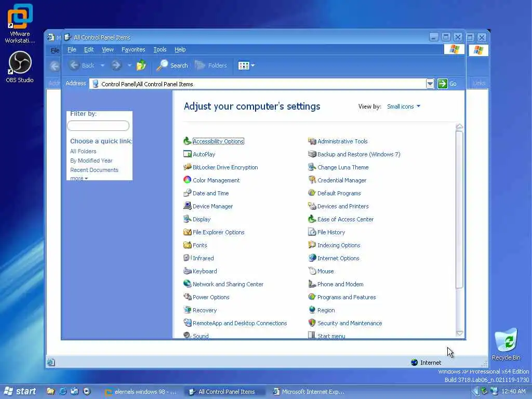The height and width of the screenshot is (399, 532).
Task: Open Change Luna Theme icon
Action: coord(312,167)
